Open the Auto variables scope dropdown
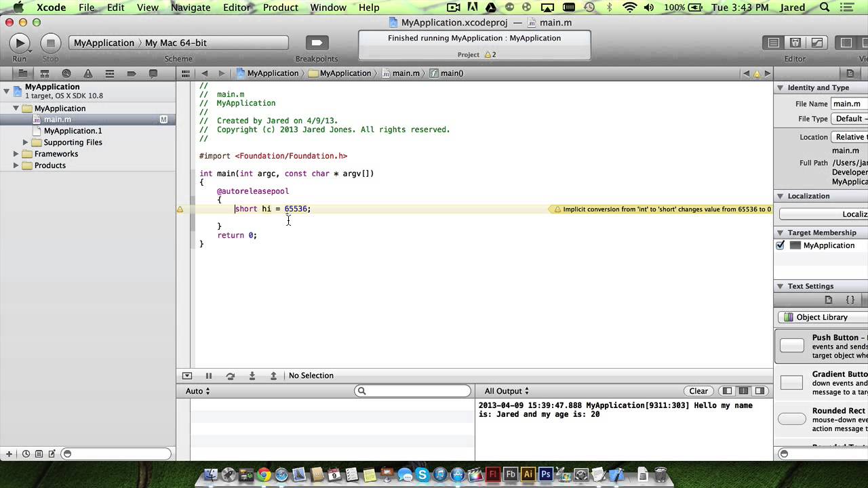This screenshot has width=868, height=488. (x=198, y=391)
